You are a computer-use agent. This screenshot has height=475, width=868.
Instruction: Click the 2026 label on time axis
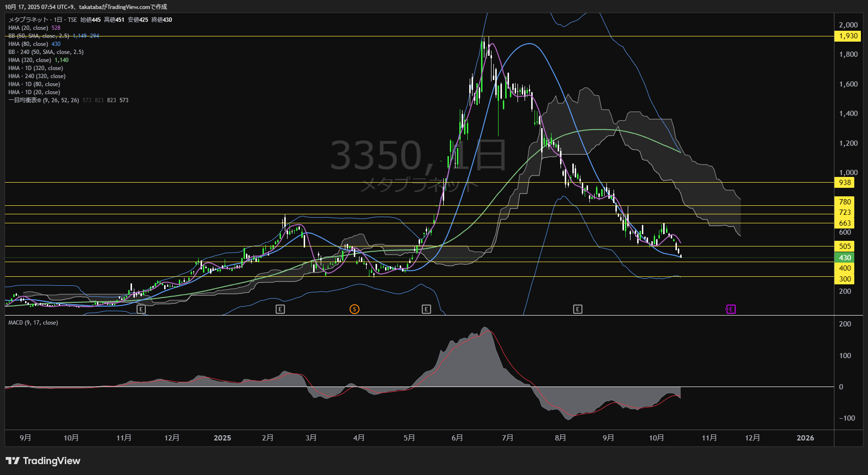tap(805, 438)
